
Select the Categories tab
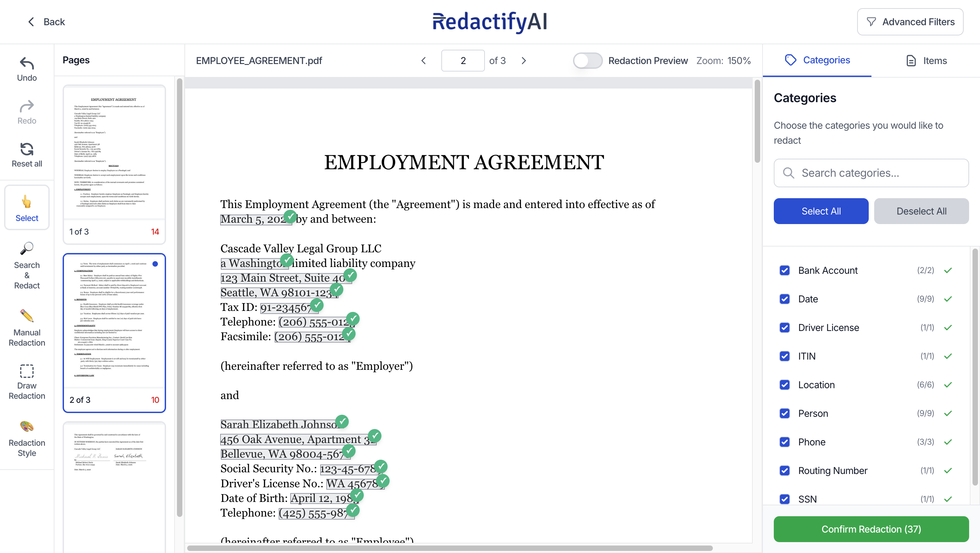click(x=817, y=60)
